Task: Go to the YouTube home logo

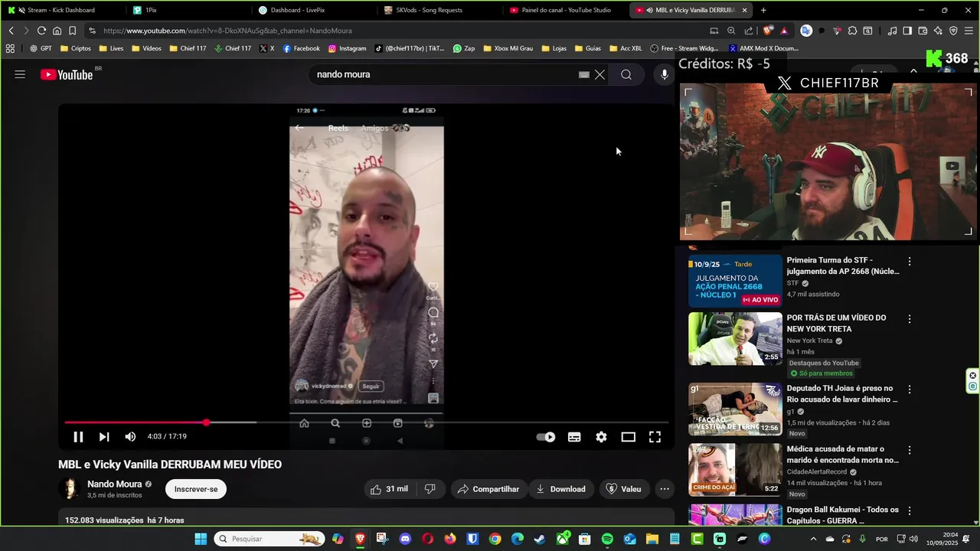Action: tap(67, 74)
